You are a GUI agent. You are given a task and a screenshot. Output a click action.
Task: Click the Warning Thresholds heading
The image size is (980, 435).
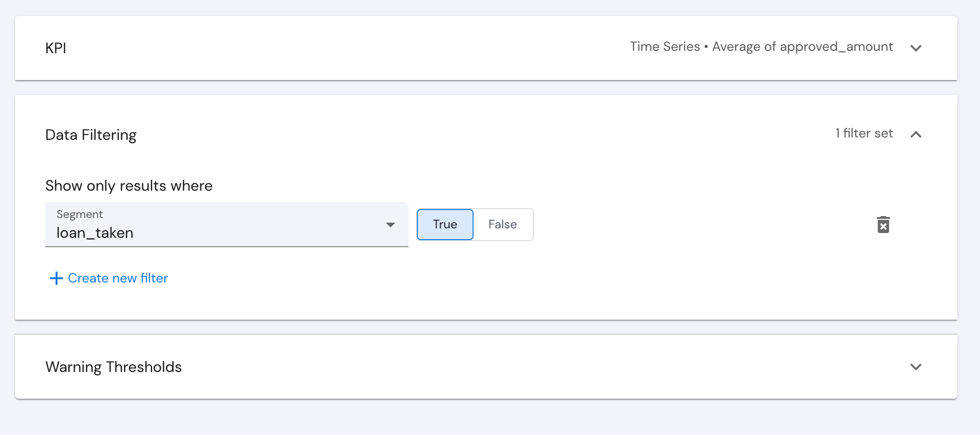click(x=114, y=367)
